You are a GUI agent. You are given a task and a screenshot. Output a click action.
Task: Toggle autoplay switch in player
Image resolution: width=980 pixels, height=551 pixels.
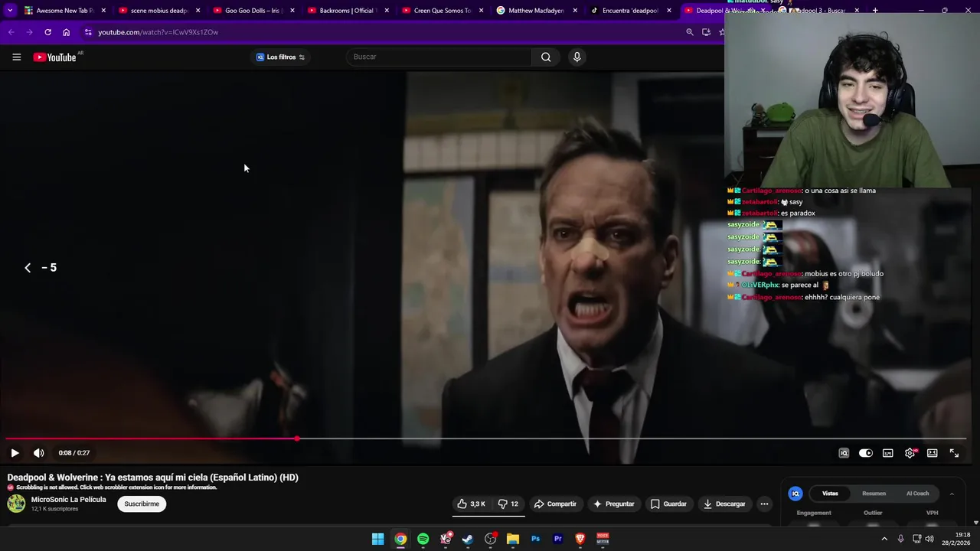click(x=866, y=453)
